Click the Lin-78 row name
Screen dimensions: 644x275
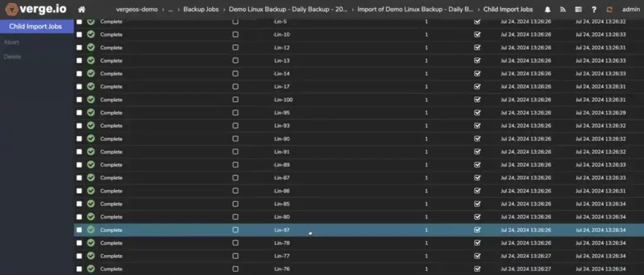tap(282, 243)
